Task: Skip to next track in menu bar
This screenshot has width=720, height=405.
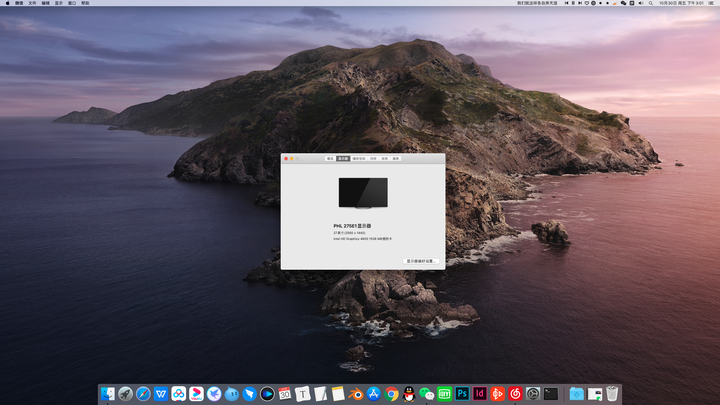Action: [580, 3]
